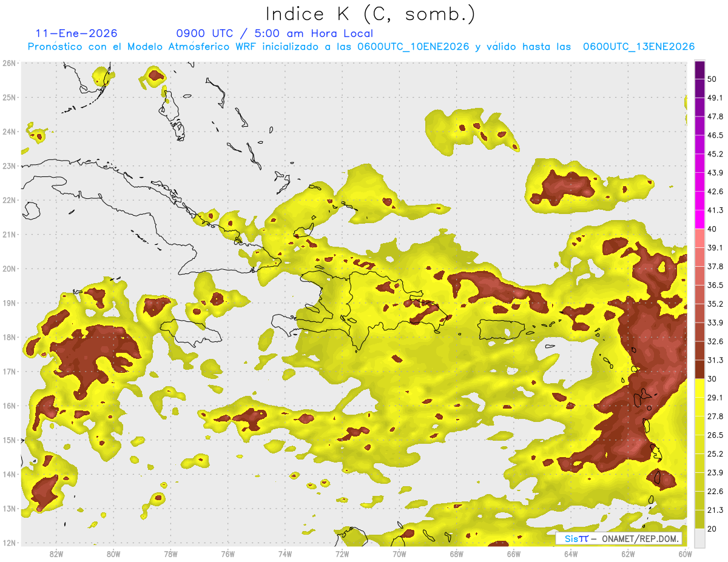Click the '17N' latitude label

(9, 372)
